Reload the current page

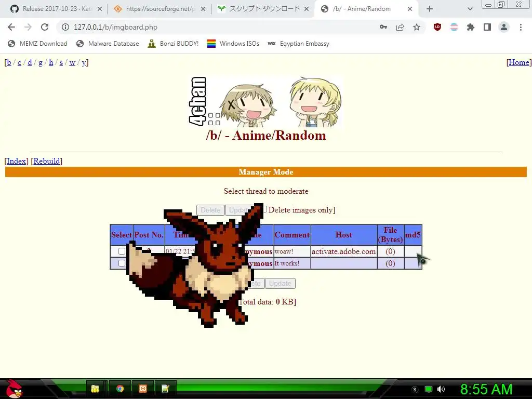tap(45, 27)
